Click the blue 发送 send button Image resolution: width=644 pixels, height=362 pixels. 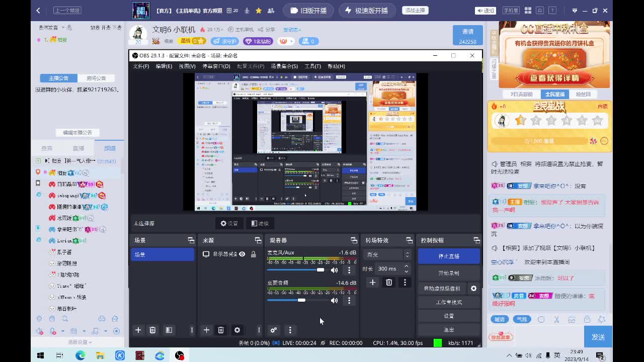[598, 337]
